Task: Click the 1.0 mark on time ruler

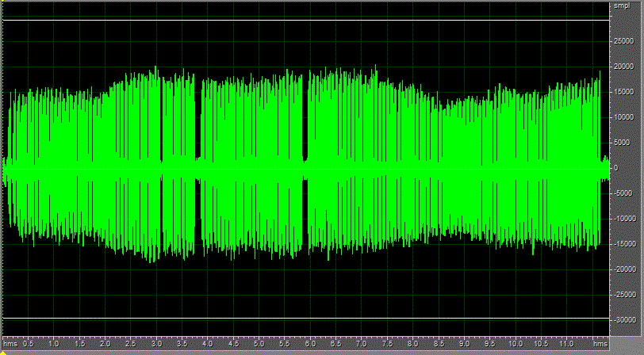Action: click(x=54, y=343)
